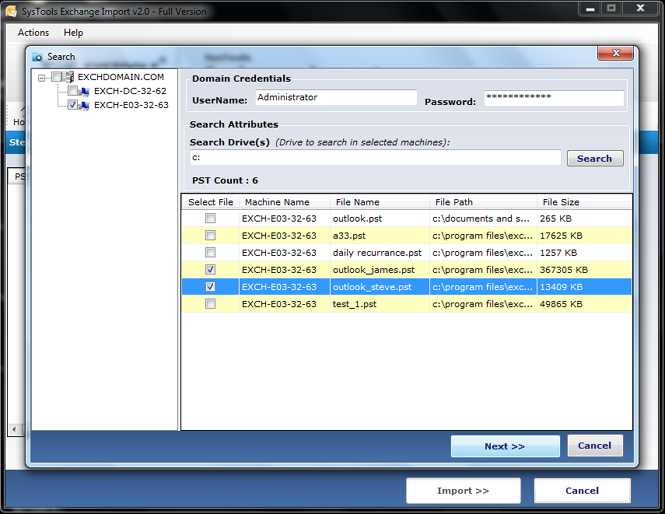This screenshot has height=514, width=665.
Task: Click the EXCH-E03-32-63 computer icon in tree
Action: [85, 105]
